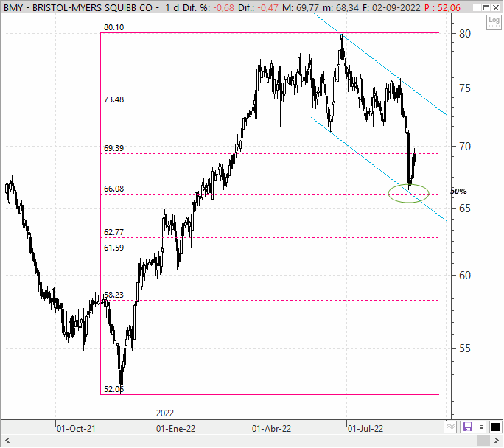The image size is (504, 448).
Task: Open the black color swatch
Action: (496, 427)
